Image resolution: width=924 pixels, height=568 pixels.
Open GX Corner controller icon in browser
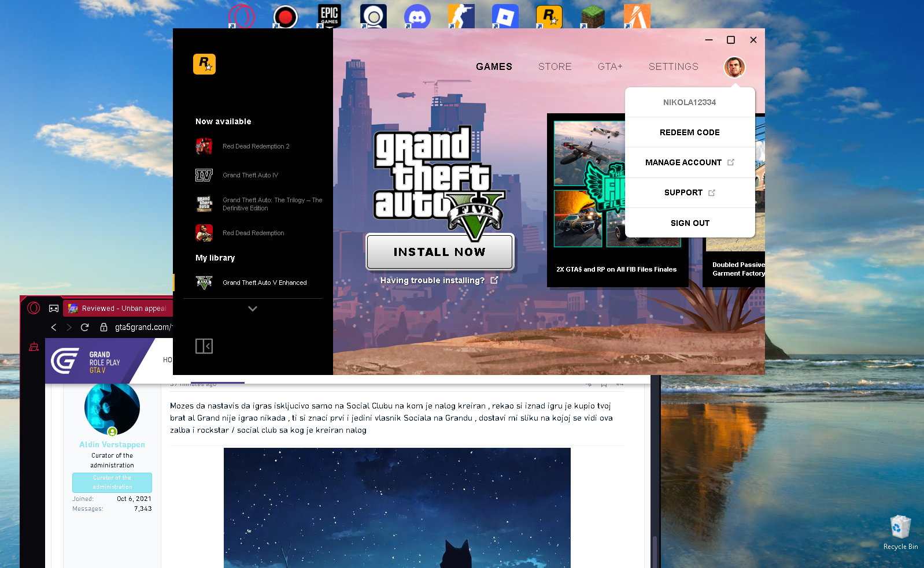pyautogui.click(x=54, y=309)
